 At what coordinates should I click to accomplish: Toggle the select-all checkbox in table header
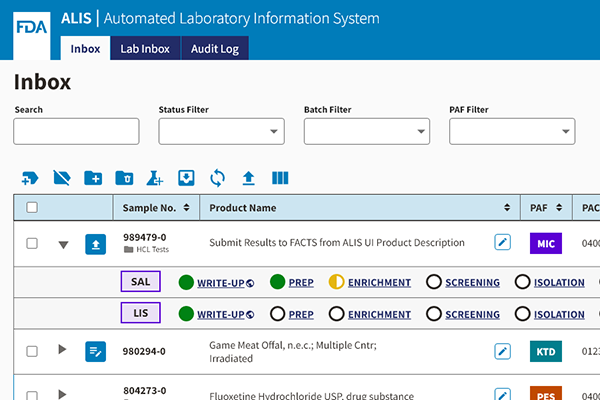[x=32, y=208]
